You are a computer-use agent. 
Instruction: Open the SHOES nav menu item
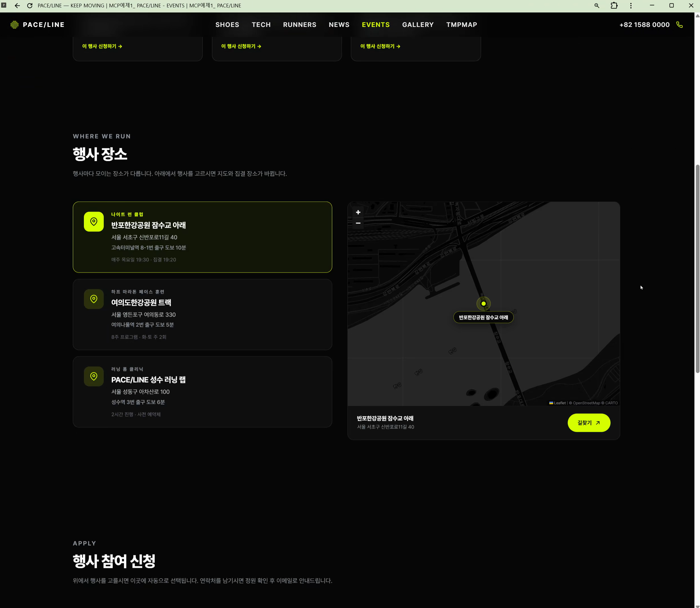[x=227, y=25]
